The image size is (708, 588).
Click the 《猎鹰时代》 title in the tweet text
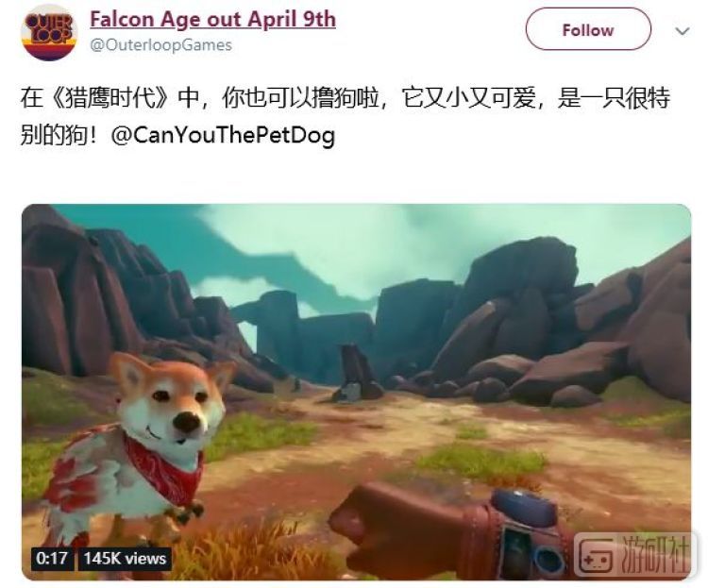[x=112, y=98]
